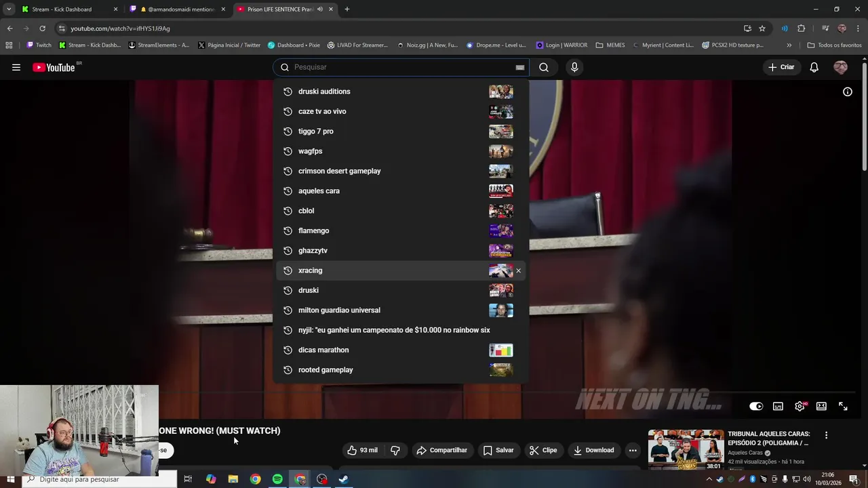Select 'flamengo' from search history
Image resolution: width=868 pixels, height=488 pixels.
[401, 230]
